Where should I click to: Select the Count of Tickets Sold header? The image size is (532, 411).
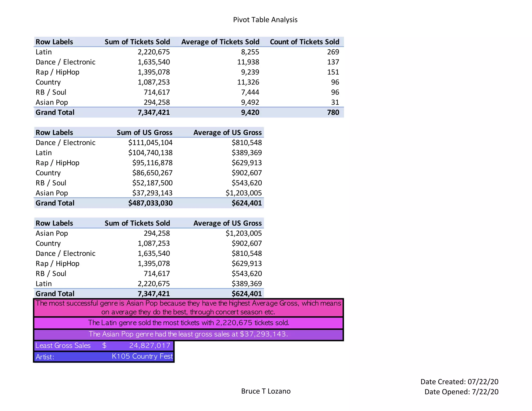tap(304, 42)
